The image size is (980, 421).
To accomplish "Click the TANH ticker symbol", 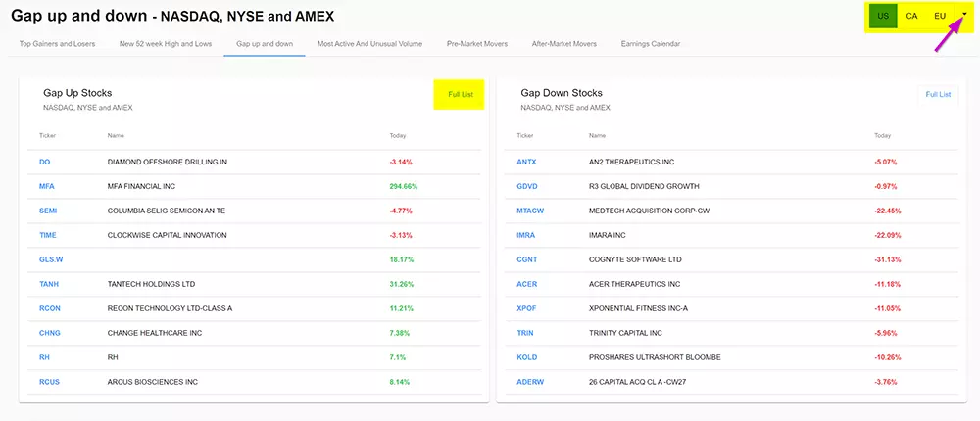I will (x=49, y=284).
